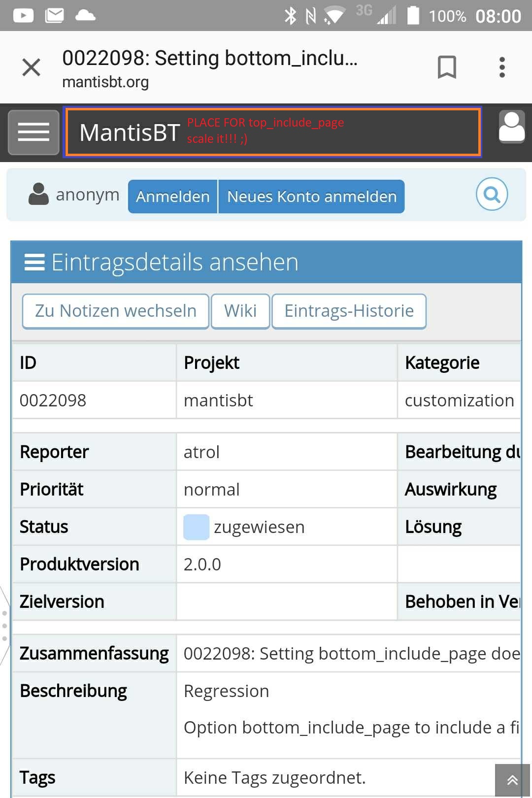Tap the YouTube notification icon in status bar

(23, 16)
